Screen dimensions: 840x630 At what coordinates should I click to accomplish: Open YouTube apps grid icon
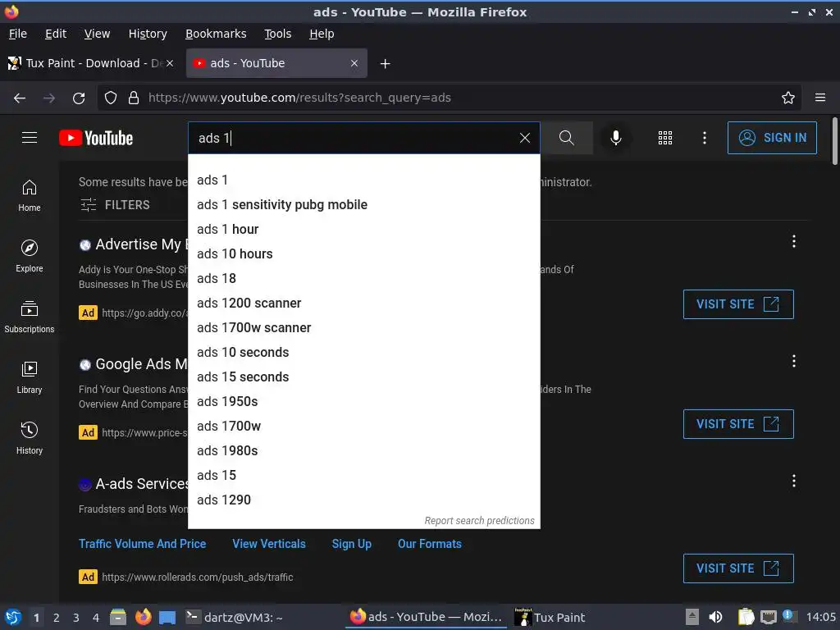pos(664,138)
